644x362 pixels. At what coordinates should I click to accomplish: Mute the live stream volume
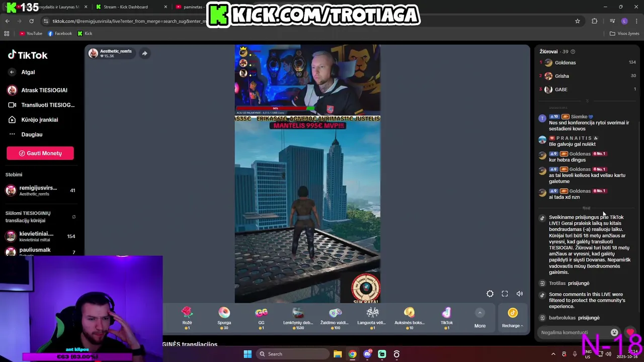click(520, 294)
